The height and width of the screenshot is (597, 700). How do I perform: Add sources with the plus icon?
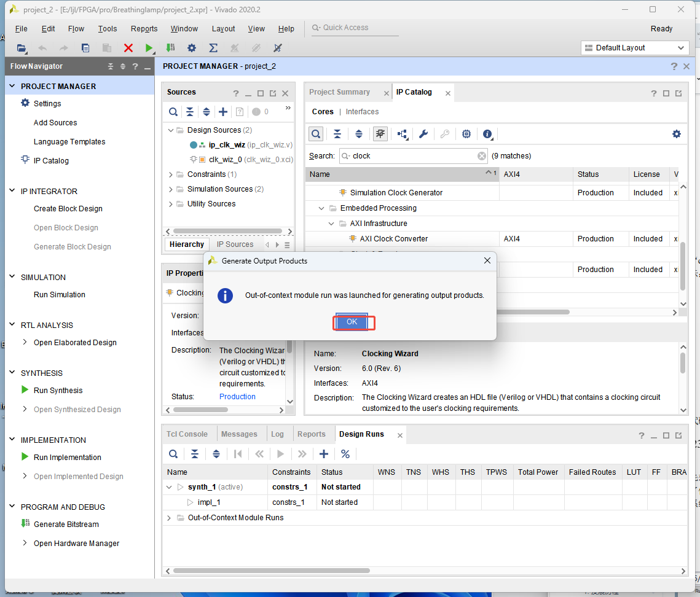point(222,112)
